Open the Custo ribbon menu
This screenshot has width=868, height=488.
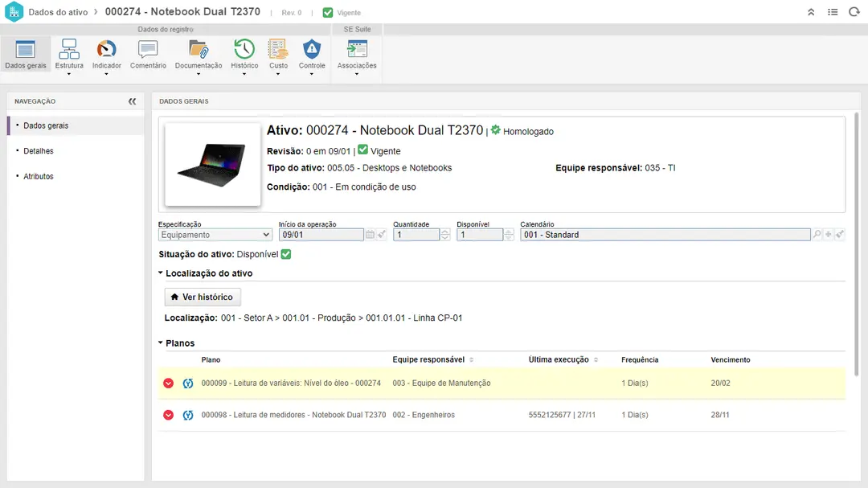click(x=278, y=56)
